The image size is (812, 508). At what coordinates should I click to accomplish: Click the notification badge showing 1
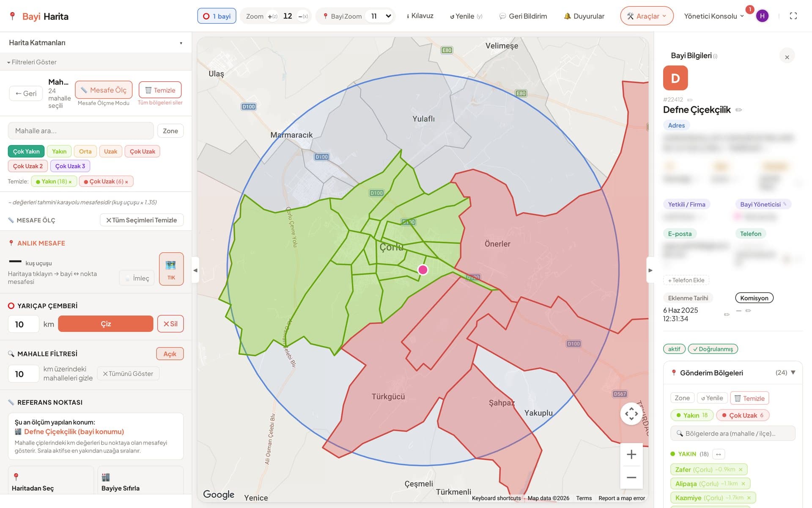(x=749, y=9)
